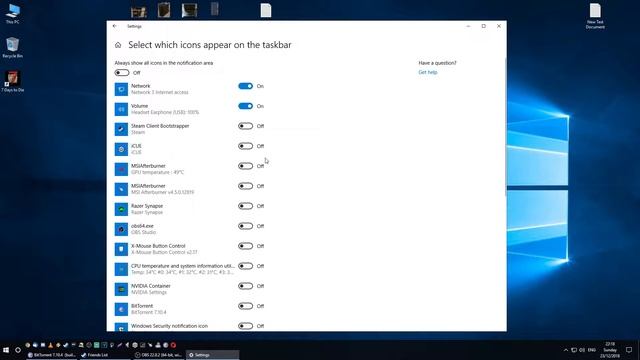Click the "Razer Synapse" row label
This screenshot has width=640, height=360.
coord(147,206)
